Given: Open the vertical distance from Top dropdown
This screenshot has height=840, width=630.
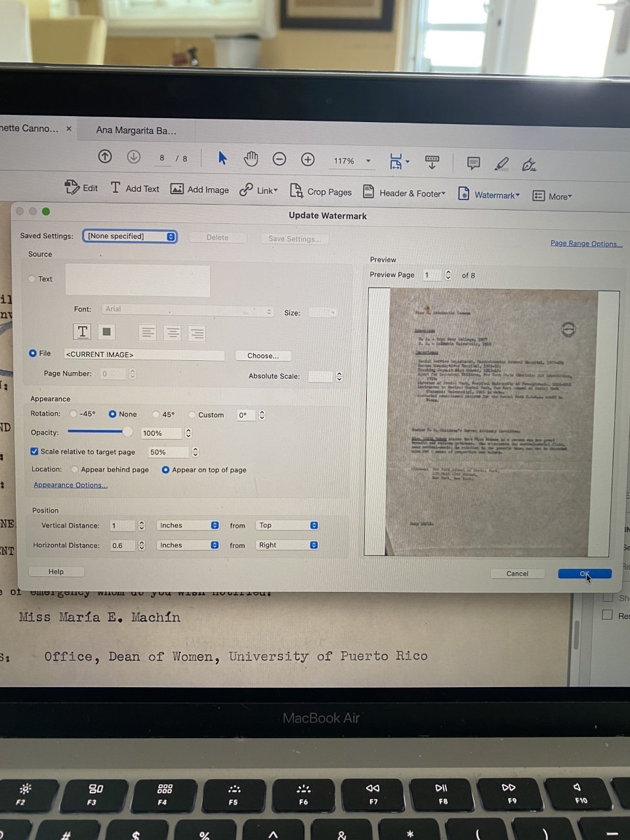Looking at the screenshot, I should tap(287, 525).
